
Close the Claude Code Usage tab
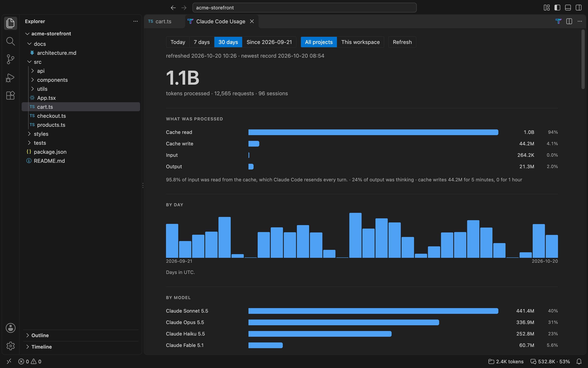point(252,21)
